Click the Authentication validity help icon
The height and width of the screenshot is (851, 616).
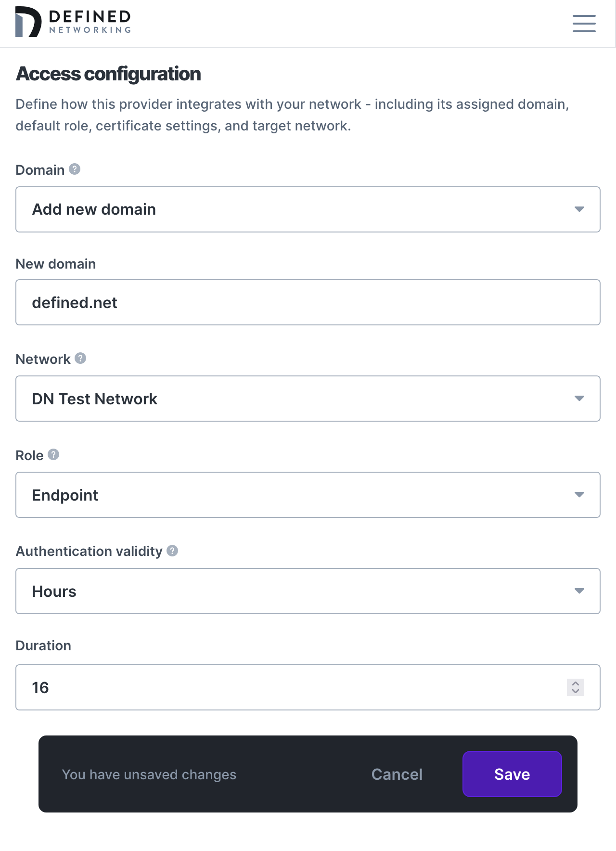pos(173,550)
